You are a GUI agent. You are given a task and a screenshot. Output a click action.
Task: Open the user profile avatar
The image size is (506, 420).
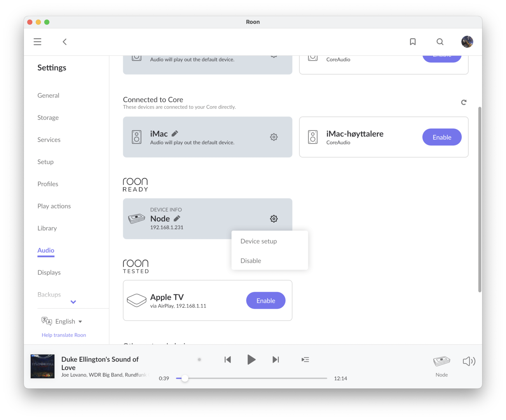(467, 42)
